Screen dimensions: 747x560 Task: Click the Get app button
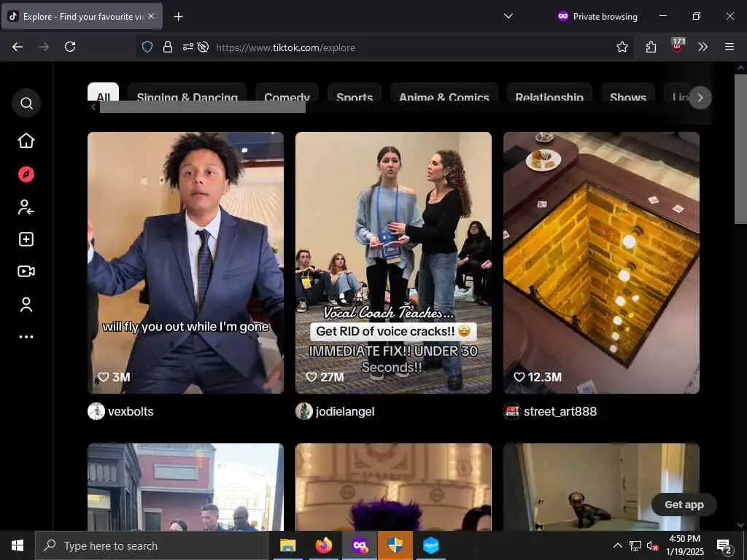pos(684,505)
